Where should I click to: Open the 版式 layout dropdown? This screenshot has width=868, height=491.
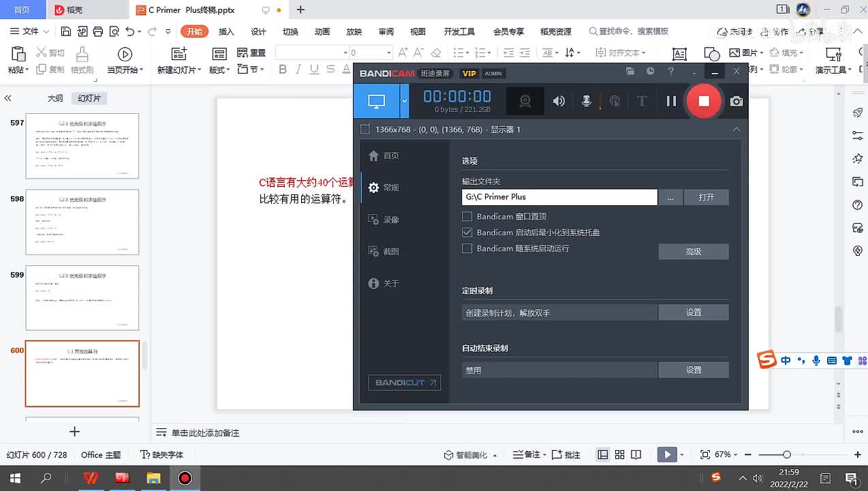pyautogui.click(x=220, y=70)
